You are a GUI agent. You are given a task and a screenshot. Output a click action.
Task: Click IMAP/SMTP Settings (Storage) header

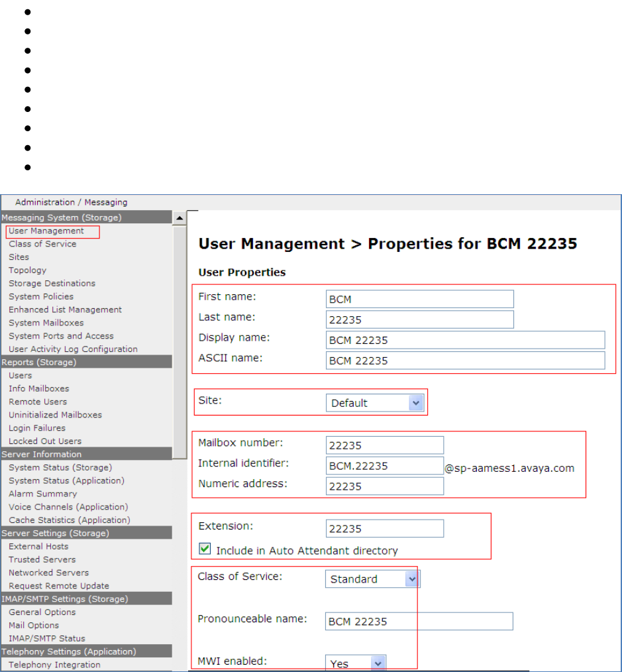point(86,599)
